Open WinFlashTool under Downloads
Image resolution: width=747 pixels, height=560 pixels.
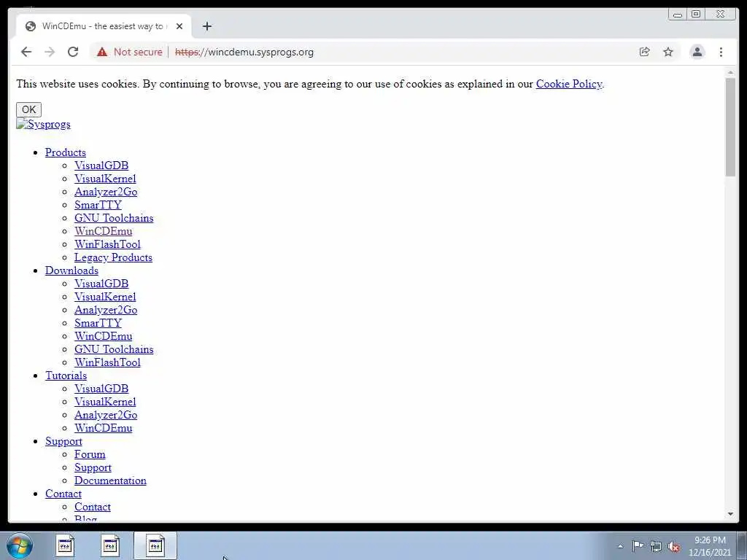coord(107,362)
